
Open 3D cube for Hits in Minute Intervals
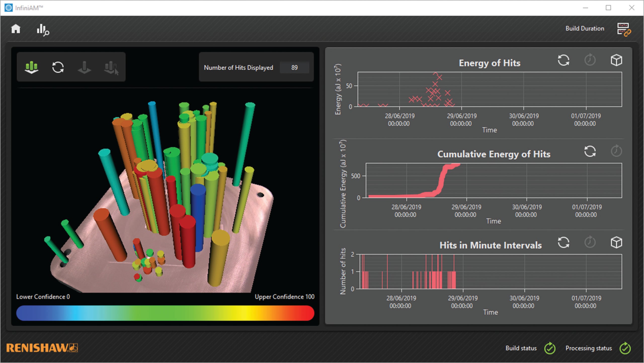(616, 243)
